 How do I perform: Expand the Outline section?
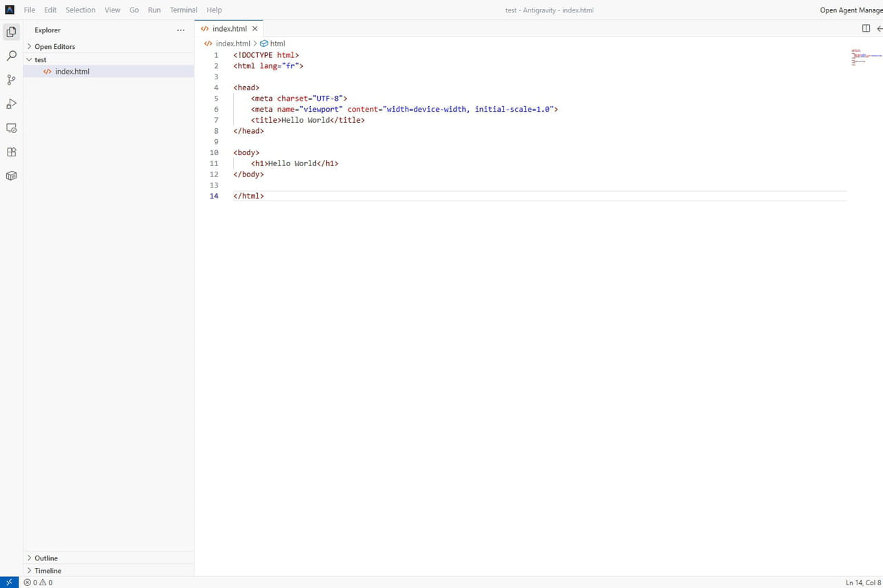coord(46,558)
